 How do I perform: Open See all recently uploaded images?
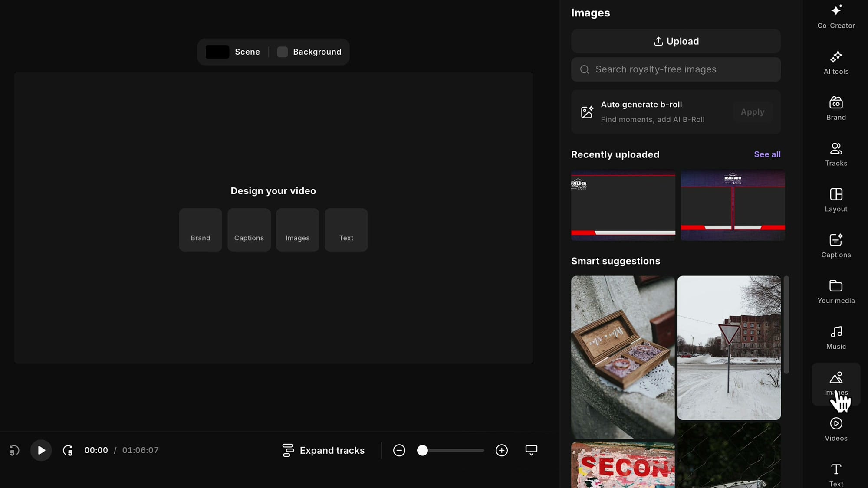pyautogui.click(x=767, y=154)
